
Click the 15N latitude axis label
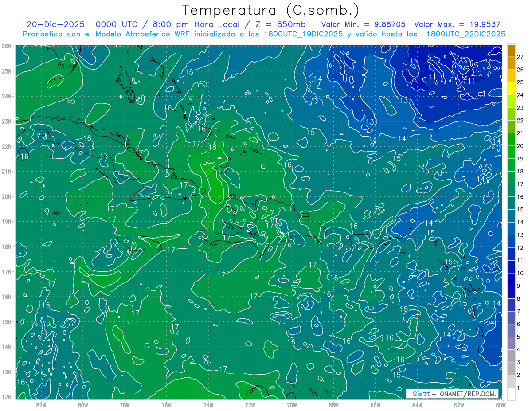[7, 322]
